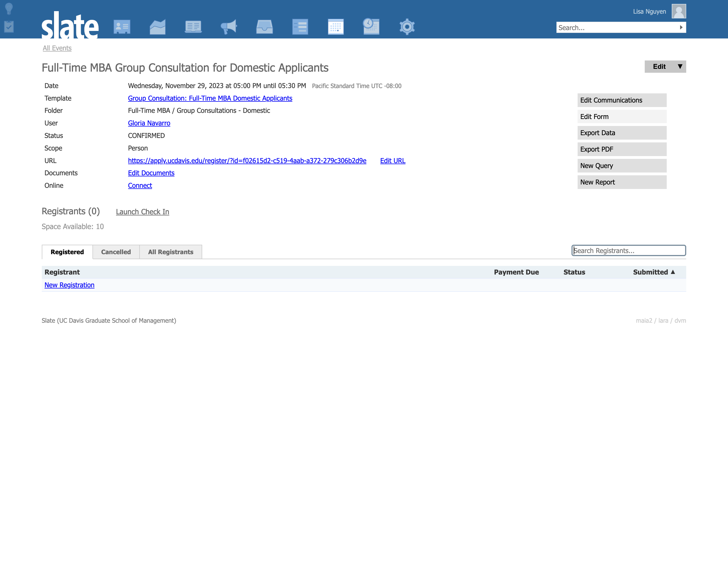
Task: Click the clipboard checklist icon
Action: [x=9, y=26]
